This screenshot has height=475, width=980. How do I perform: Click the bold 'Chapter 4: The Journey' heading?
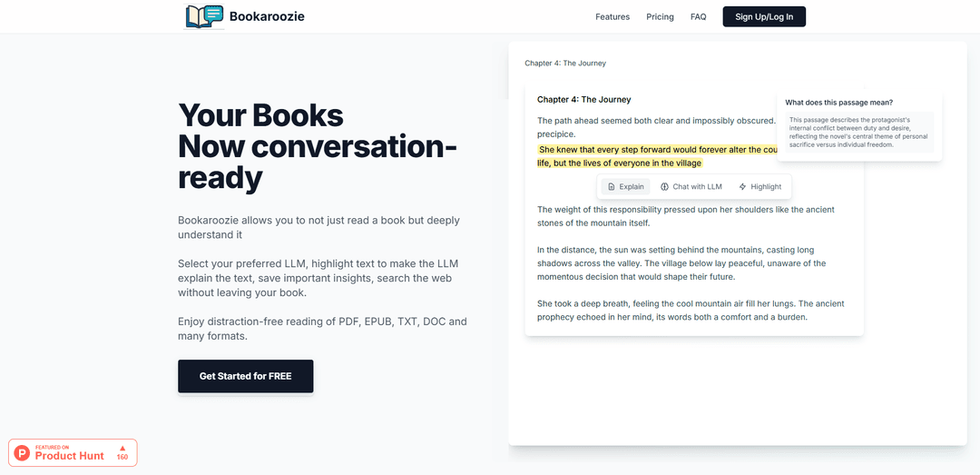tap(583, 100)
